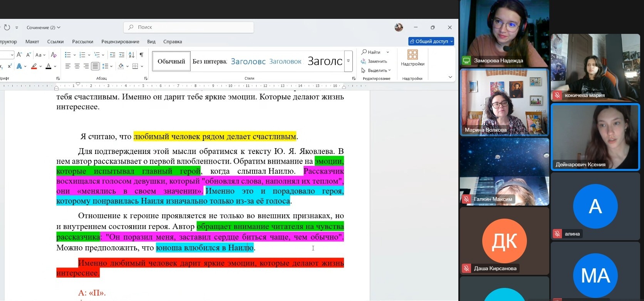Expand the numbered list style dropdown arrow
Screen dimensions: 644x301
tap(89, 55)
